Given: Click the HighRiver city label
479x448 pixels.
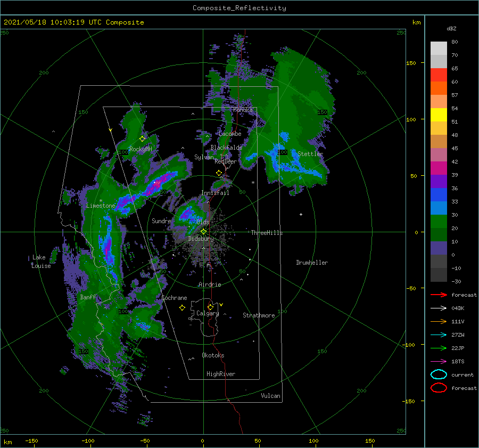Looking at the screenshot, I should 221,374.
